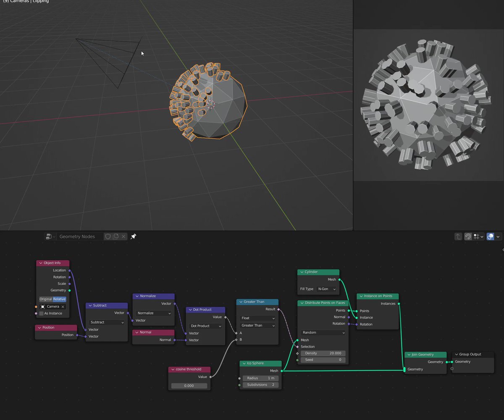Open Greater Than comparison dropdown

click(257, 325)
